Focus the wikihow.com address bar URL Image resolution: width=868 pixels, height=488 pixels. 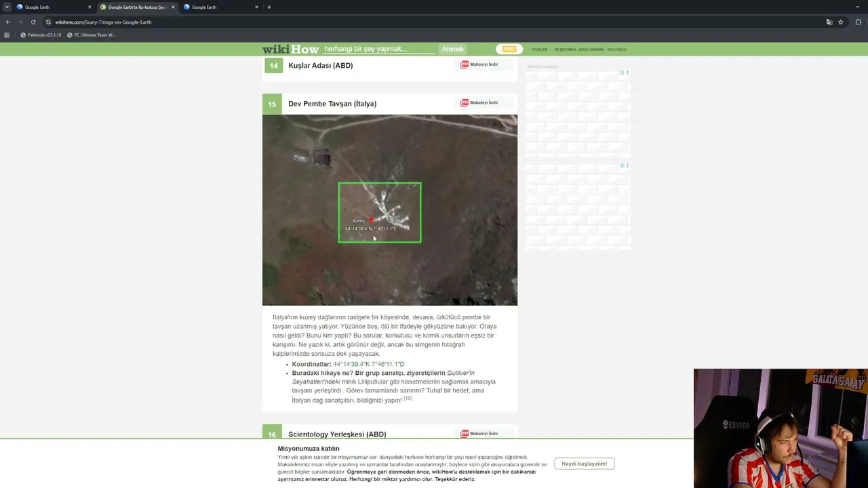[x=103, y=22]
